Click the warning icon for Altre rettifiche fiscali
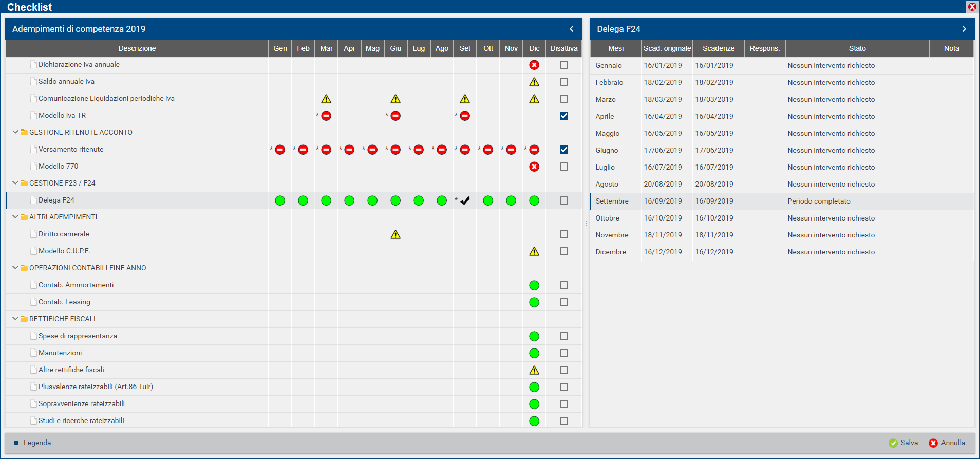This screenshot has height=459, width=980. coord(534,370)
